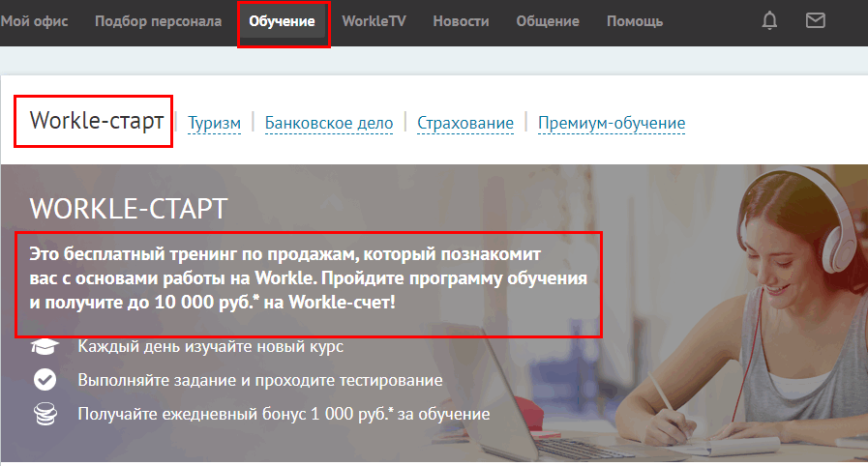Open the Общение menu item
Image resolution: width=868 pixels, height=466 pixels.
point(548,21)
